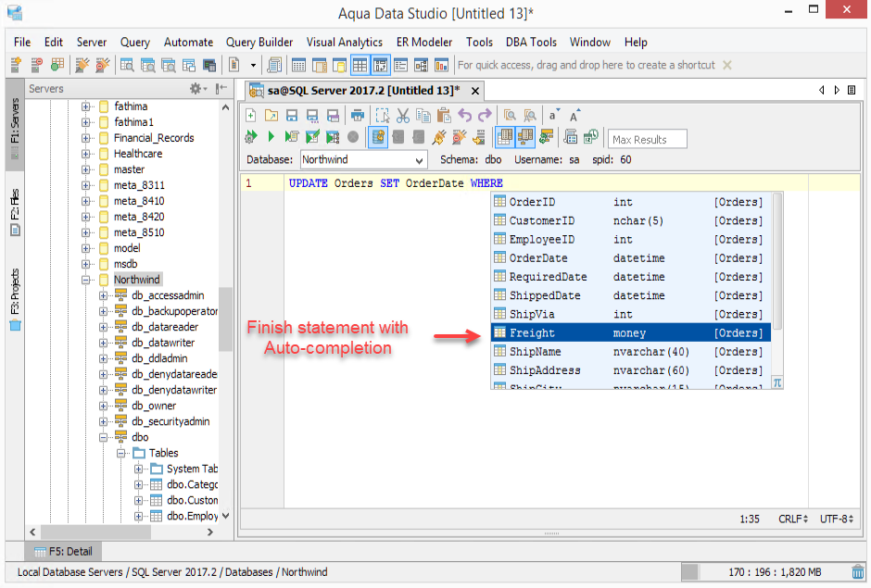Viewport: 871px width, 588px height.
Task: Click the Paste clipboard icon
Action: pyautogui.click(x=443, y=116)
